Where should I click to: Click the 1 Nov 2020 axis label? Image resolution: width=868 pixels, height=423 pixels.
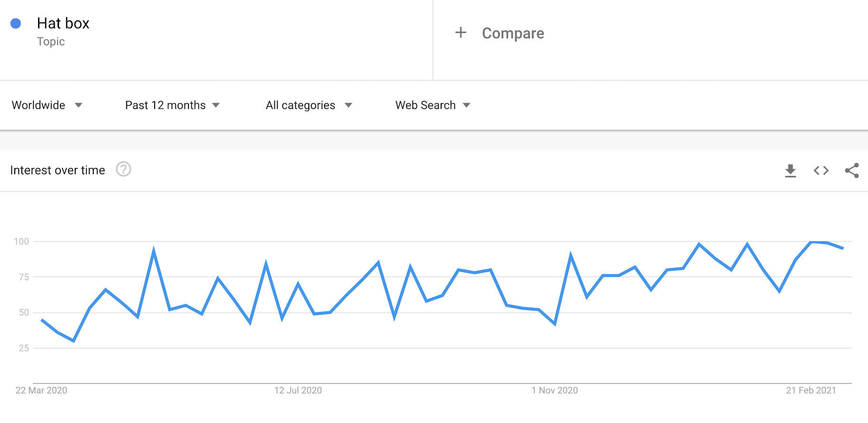point(554,390)
